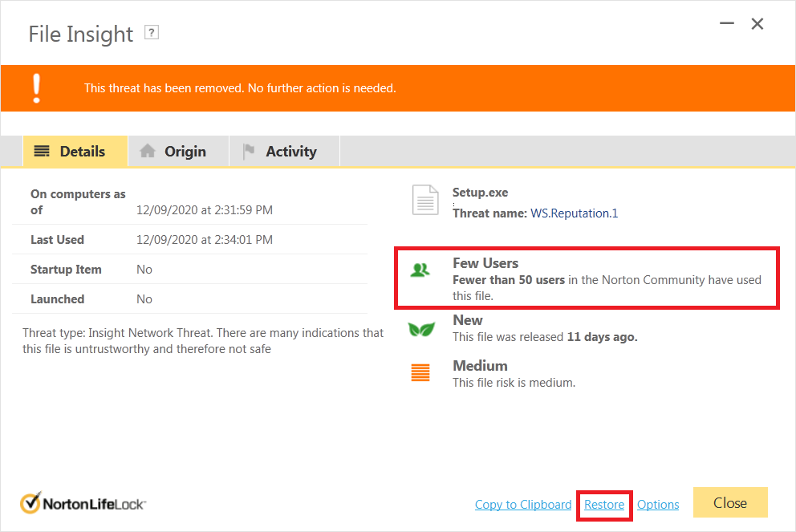Click 'This file was released 11 days ago' text
The width and height of the screenshot is (796, 532).
[545, 336]
